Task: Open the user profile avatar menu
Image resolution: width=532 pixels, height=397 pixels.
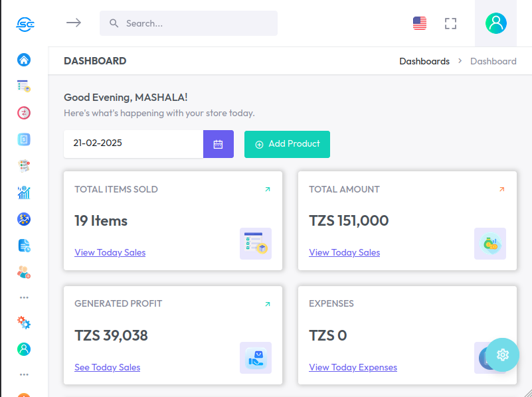Action: point(495,23)
